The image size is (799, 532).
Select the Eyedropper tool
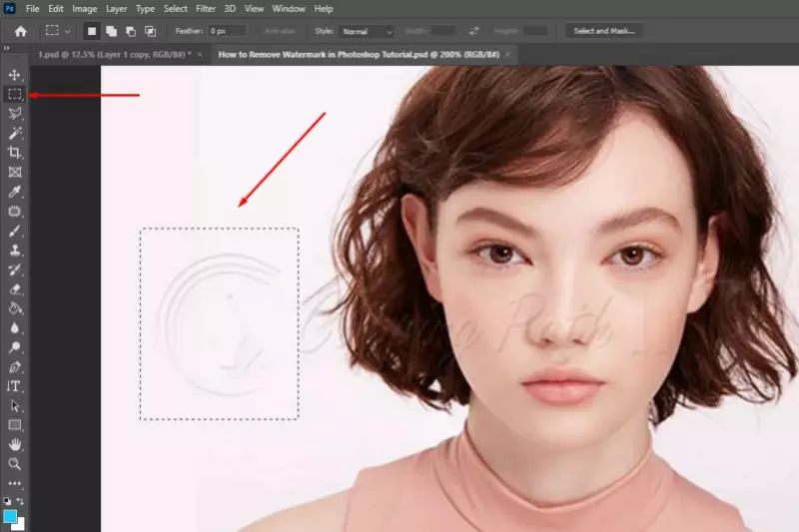pyautogui.click(x=14, y=192)
